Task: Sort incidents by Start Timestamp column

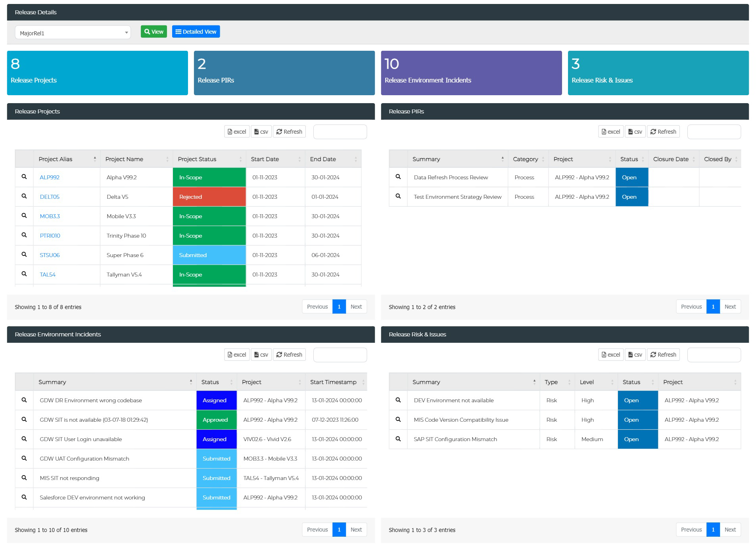Action: (x=336, y=382)
